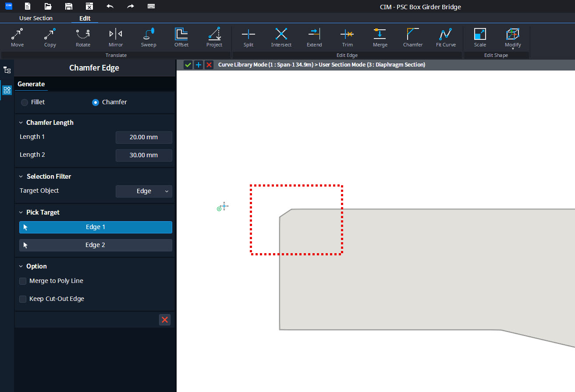Open the Edit ribbon tab
The image size is (575, 392).
pos(85,18)
